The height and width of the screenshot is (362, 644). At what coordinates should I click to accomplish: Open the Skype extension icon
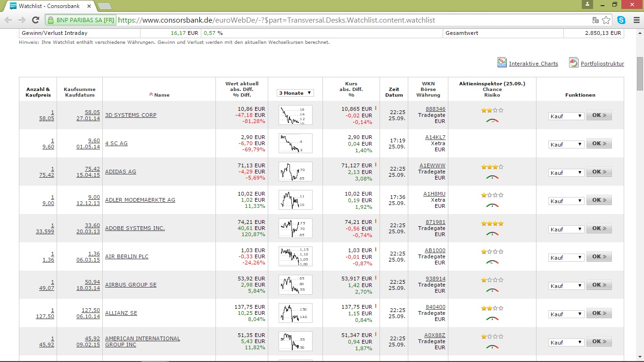pos(621,20)
